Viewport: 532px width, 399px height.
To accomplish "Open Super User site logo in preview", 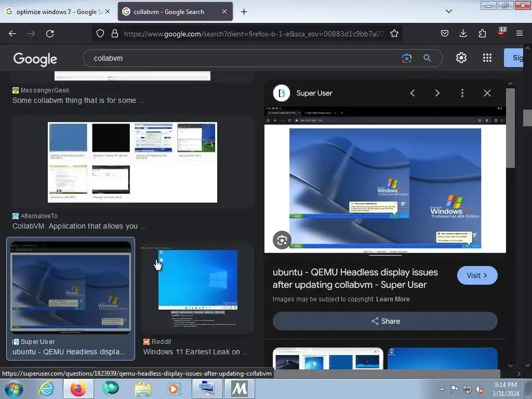I will coord(282,93).
